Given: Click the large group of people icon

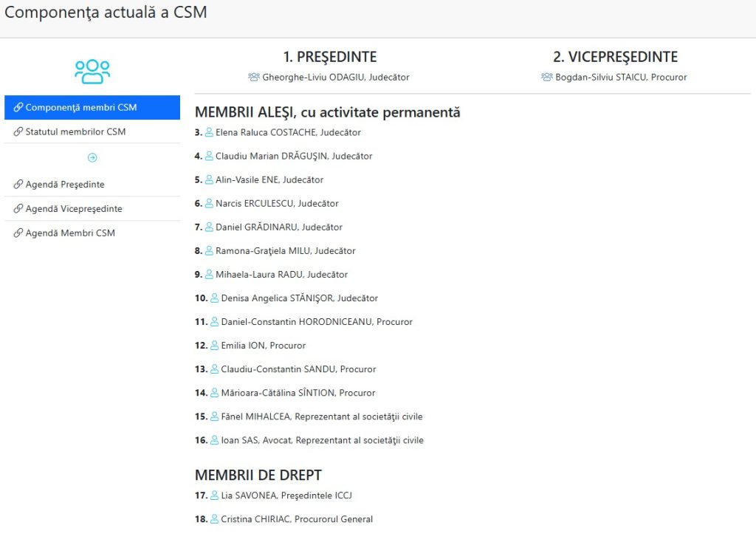Looking at the screenshot, I should coord(92,72).
